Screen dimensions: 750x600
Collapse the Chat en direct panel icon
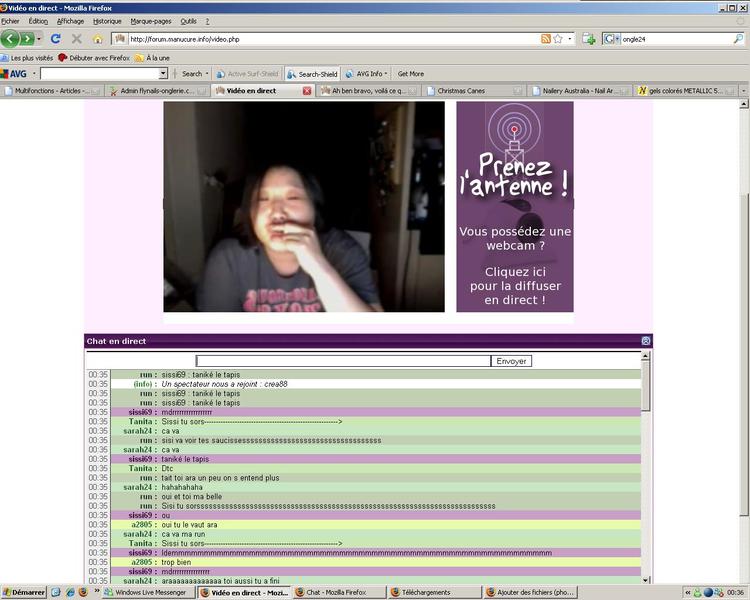tap(646, 341)
